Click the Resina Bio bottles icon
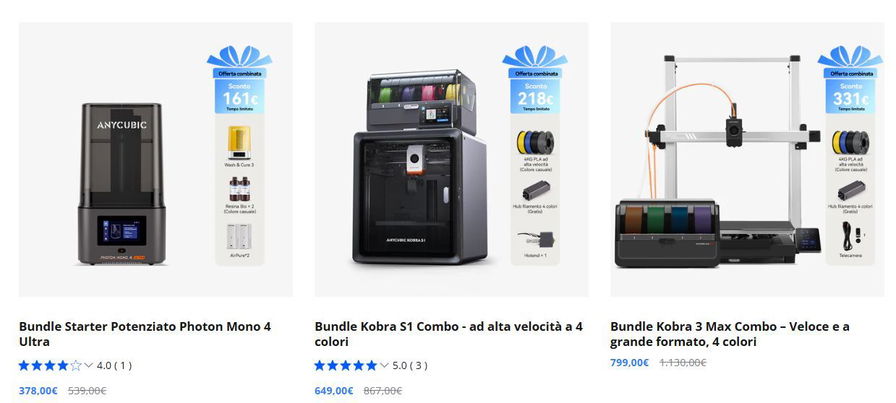 239,189
